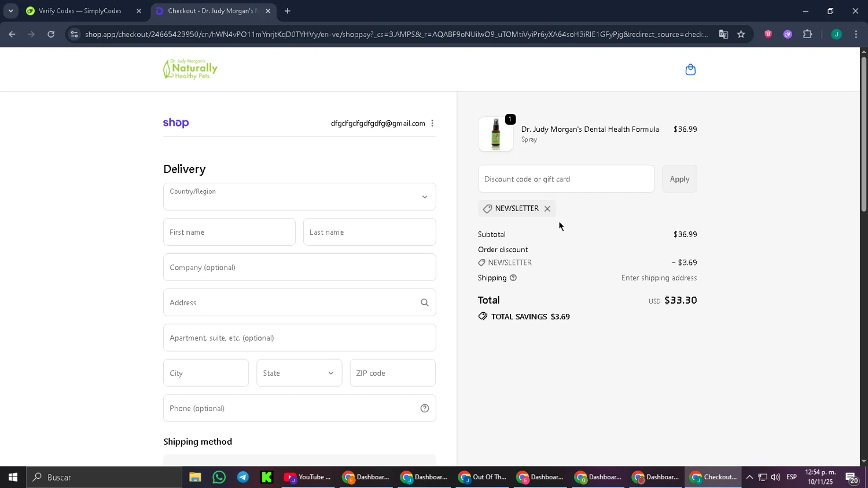Open tab search dropdown arrow
The width and height of the screenshot is (868, 488).
click(x=10, y=11)
